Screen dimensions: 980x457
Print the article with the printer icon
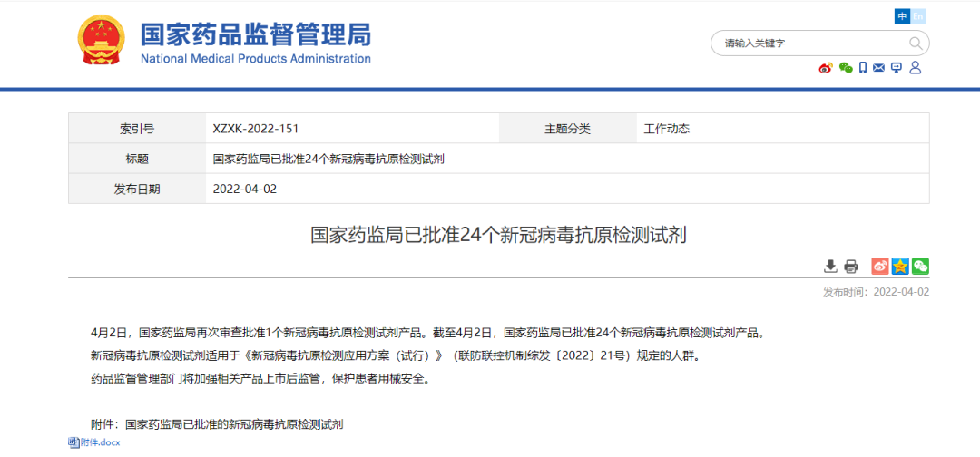point(850,266)
